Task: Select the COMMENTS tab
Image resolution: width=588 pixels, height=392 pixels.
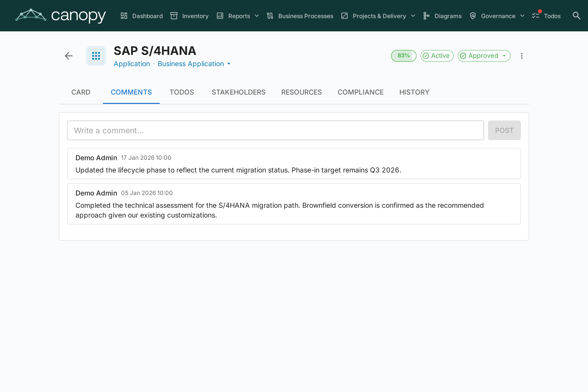Action: click(131, 92)
